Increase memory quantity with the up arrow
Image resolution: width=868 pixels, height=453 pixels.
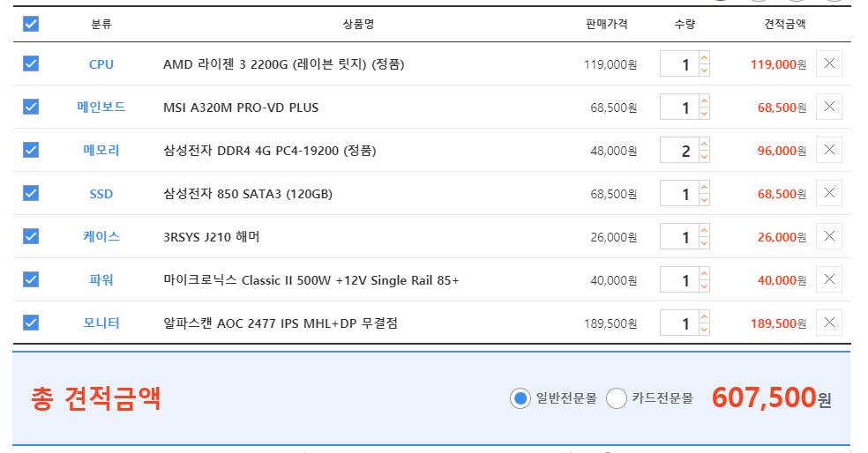coord(704,144)
